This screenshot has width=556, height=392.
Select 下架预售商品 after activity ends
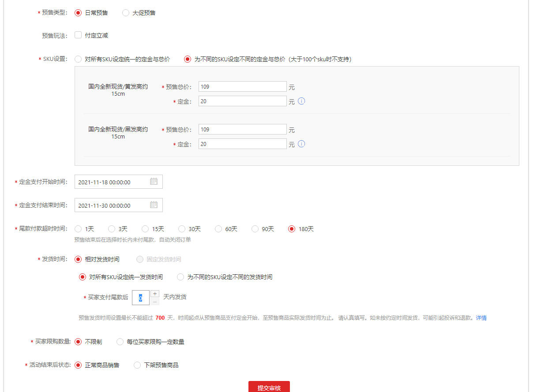pos(137,365)
